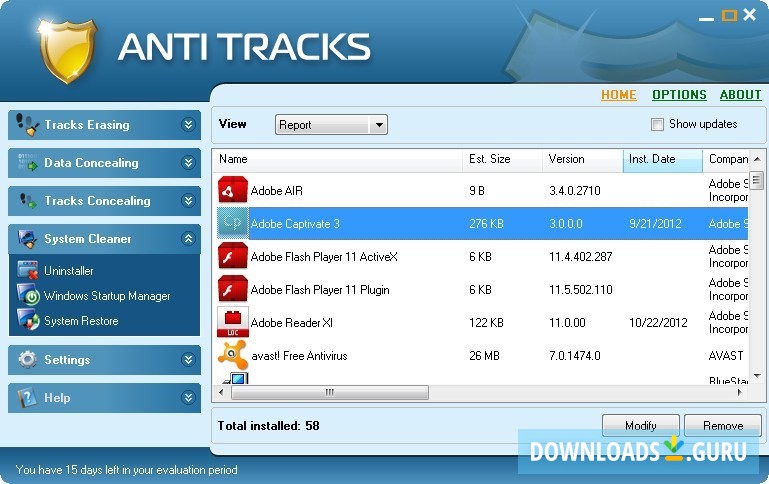Expand the Tracks Erasing section chevron

[188, 125]
